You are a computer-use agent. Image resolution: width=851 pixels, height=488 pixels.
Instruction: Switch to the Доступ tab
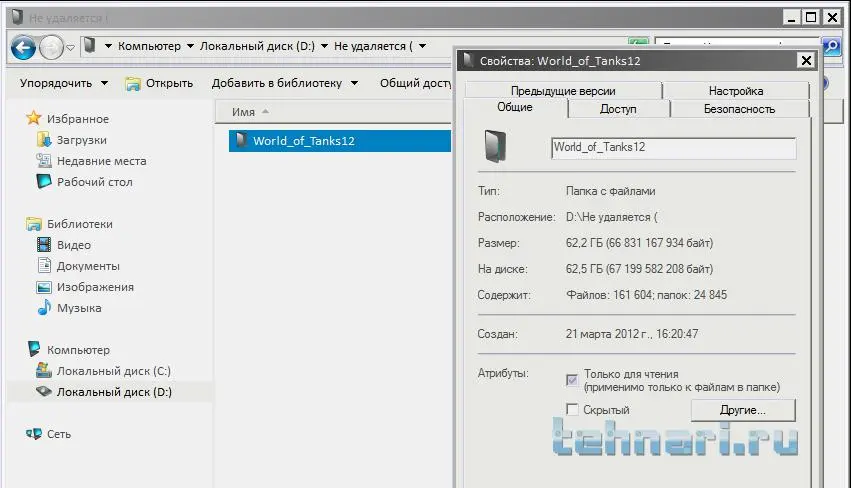618,109
